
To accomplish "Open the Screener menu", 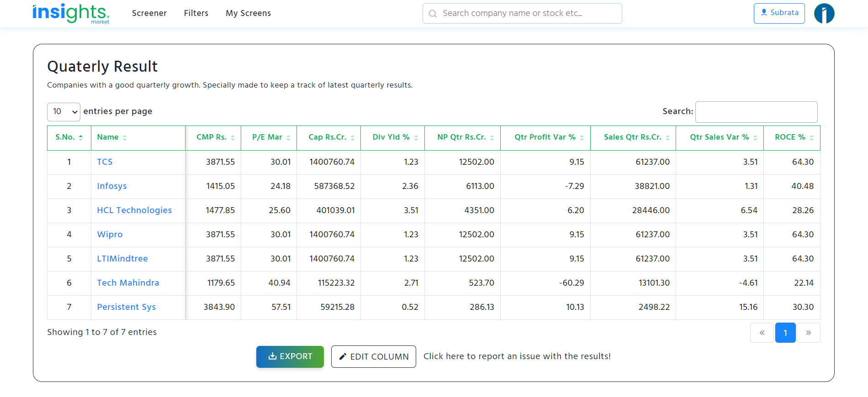I will click(x=149, y=13).
